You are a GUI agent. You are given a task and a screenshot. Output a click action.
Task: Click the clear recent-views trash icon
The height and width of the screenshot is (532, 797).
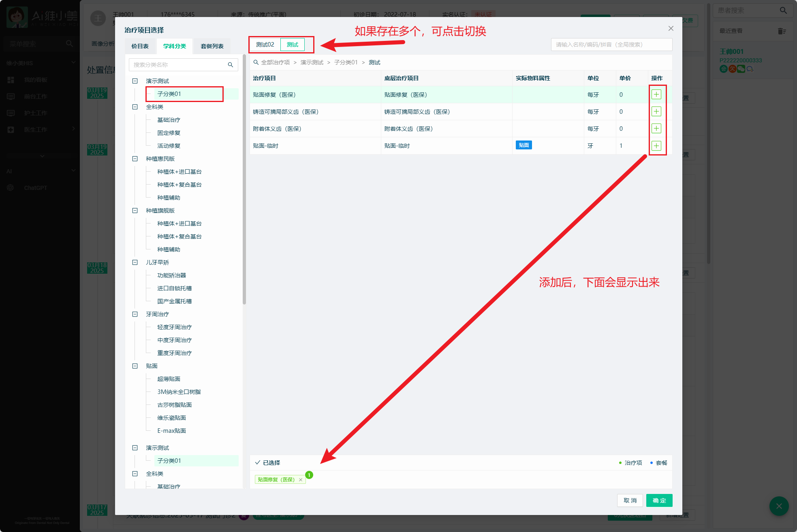tap(782, 31)
